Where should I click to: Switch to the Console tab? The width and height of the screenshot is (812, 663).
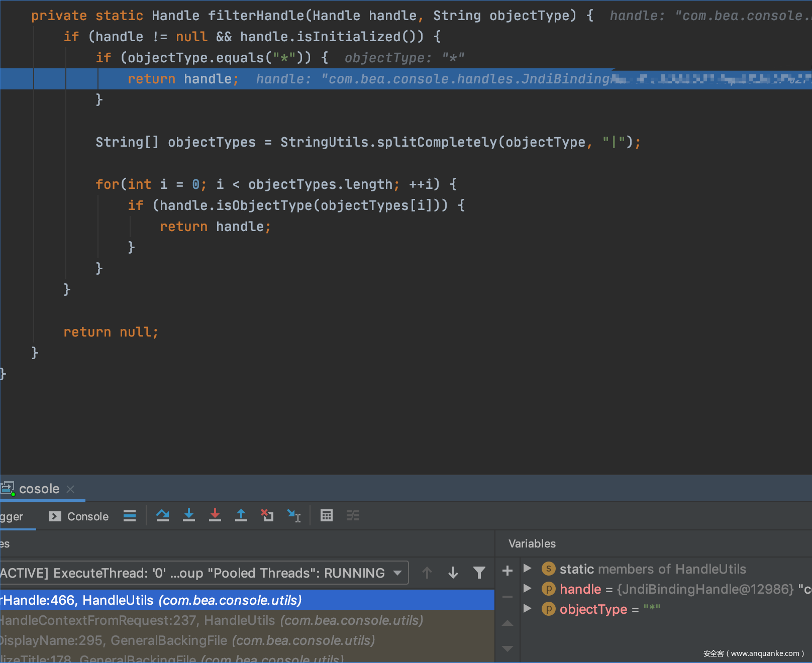[x=79, y=516]
